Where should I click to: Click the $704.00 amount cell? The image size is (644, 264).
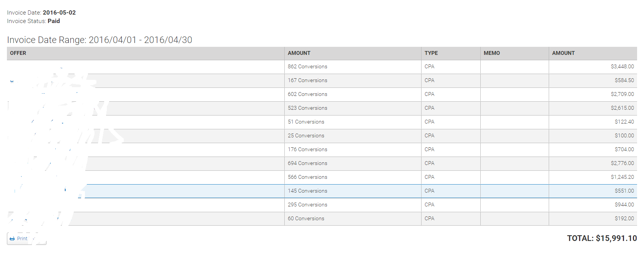click(x=624, y=150)
